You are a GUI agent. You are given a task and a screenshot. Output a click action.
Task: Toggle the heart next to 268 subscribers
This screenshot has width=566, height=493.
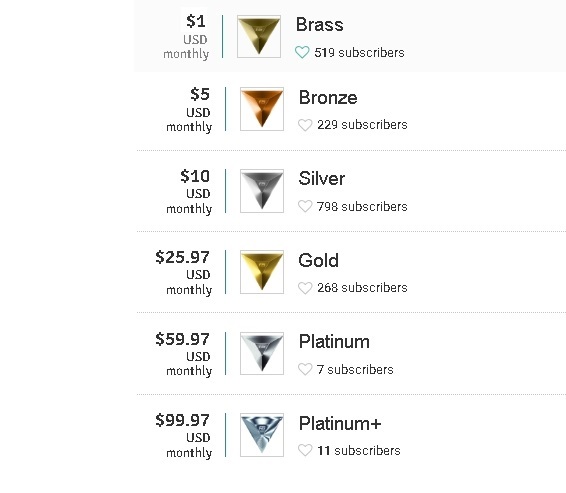click(x=305, y=288)
